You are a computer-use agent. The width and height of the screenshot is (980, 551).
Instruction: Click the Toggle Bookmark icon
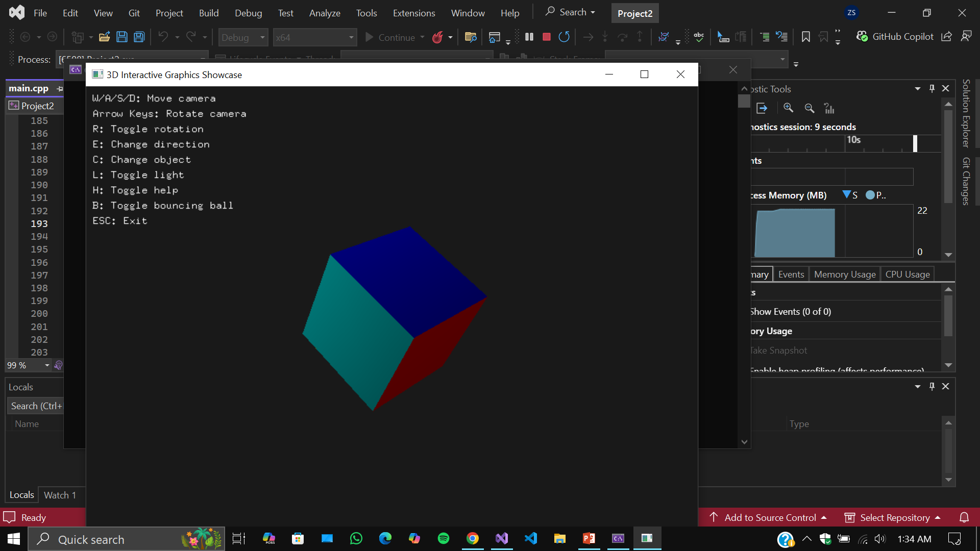click(806, 37)
